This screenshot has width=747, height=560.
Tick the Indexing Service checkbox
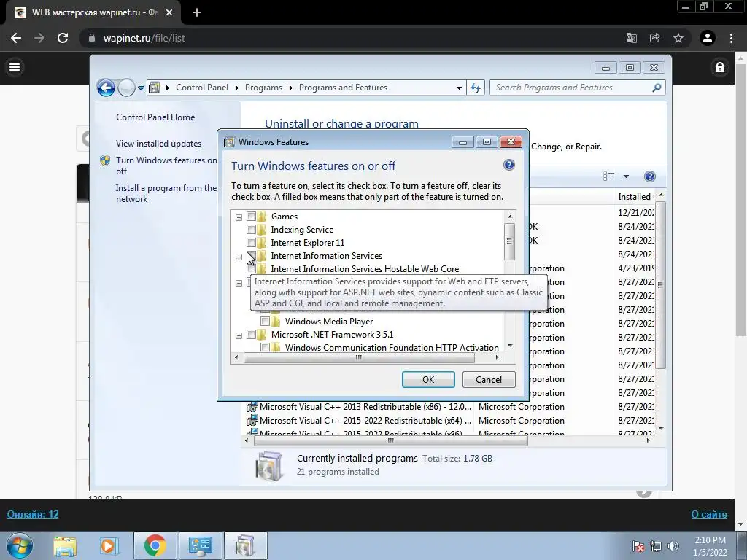pos(251,230)
